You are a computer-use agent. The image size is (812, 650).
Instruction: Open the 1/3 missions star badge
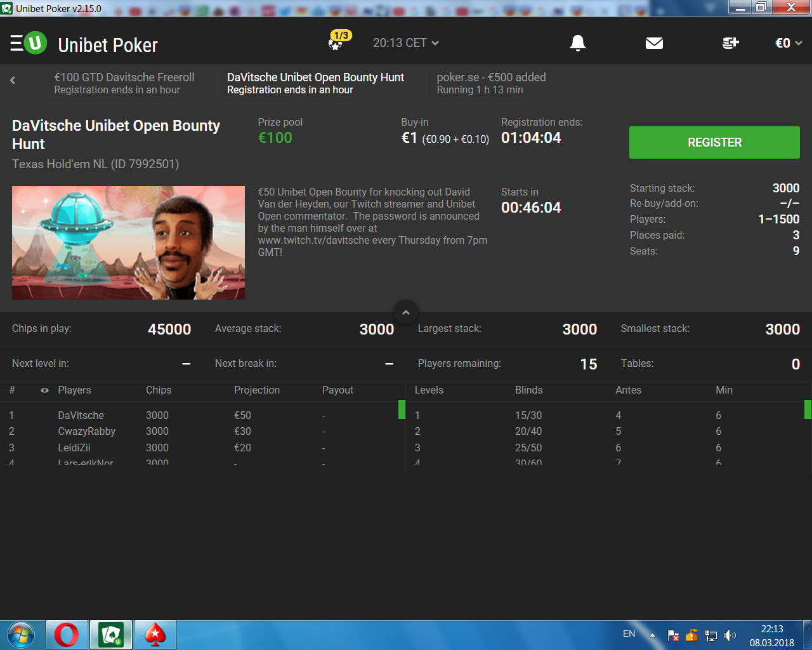339,40
